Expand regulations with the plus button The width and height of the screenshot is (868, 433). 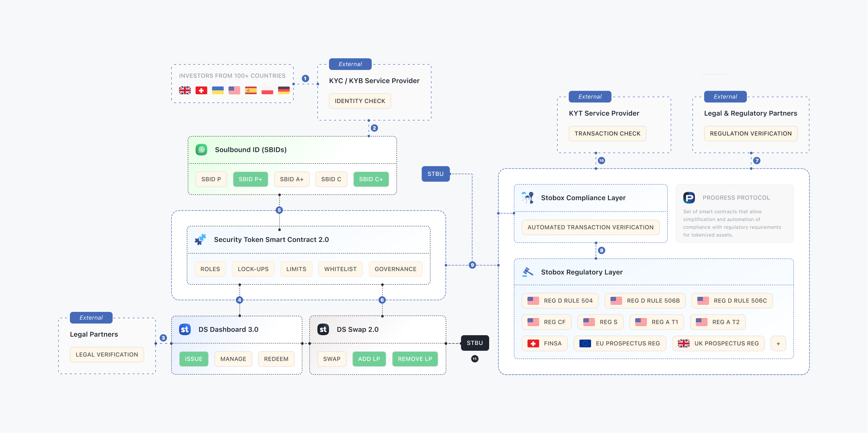coord(778,343)
